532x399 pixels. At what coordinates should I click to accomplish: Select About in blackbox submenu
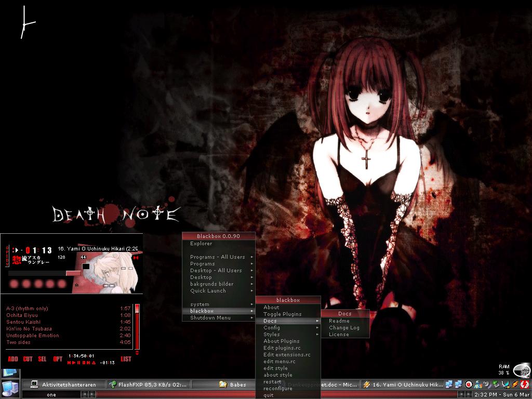(x=288, y=308)
